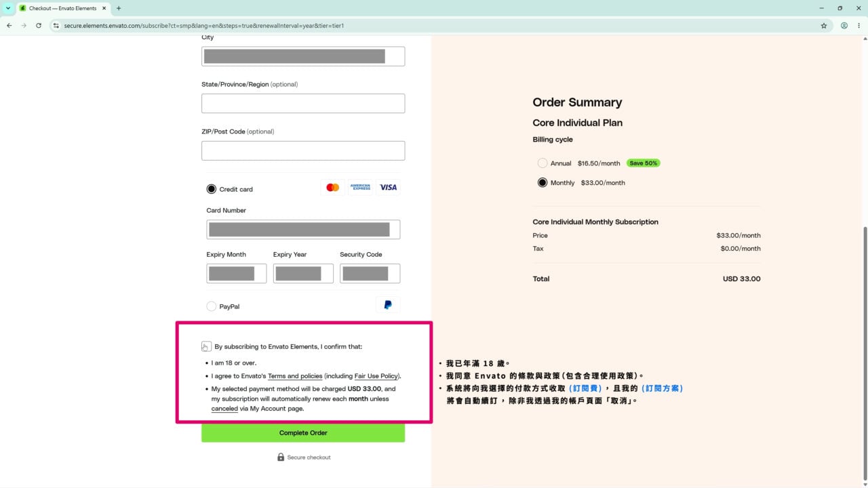This screenshot has height=488, width=868.
Task: Click the Save 50% badge
Action: click(x=643, y=163)
